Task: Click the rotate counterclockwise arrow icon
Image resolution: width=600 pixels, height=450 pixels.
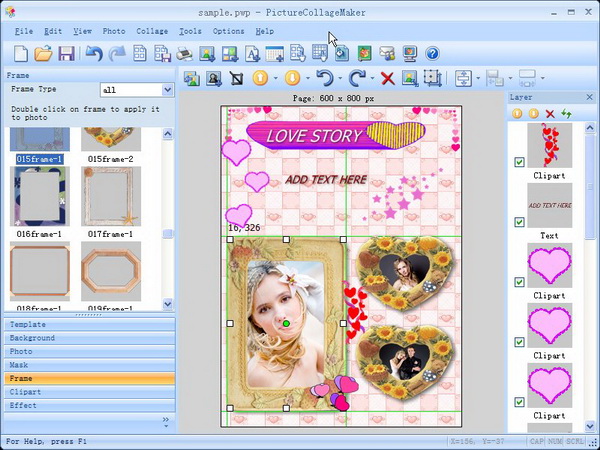Action: [322, 78]
